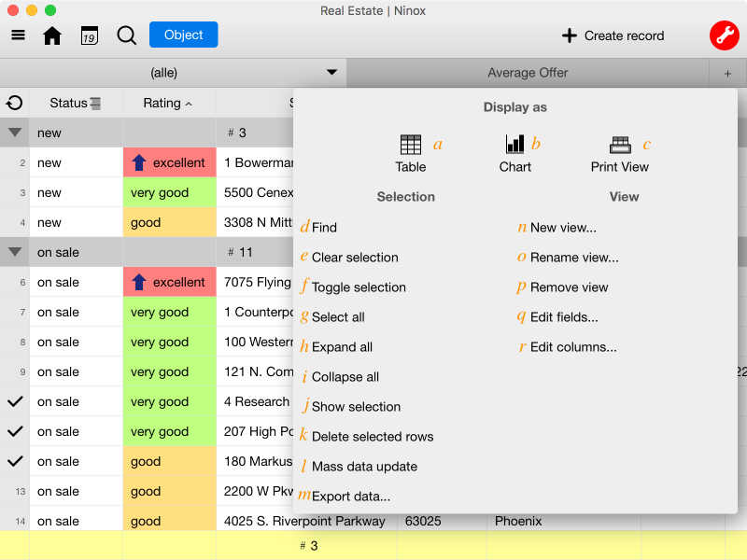Uncheck the 207 High row checkmark
Image resolution: width=747 pixels, height=560 pixels.
pyautogui.click(x=15, y=431)
